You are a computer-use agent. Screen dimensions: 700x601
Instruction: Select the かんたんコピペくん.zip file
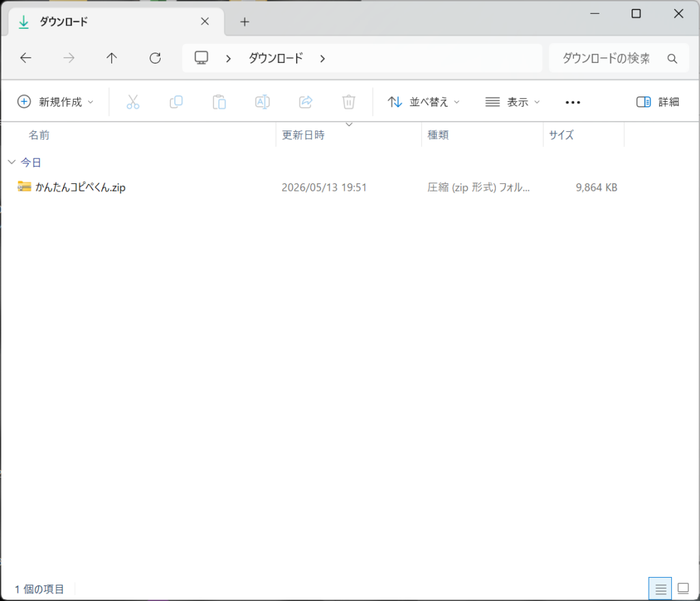[x=81, y=187]
